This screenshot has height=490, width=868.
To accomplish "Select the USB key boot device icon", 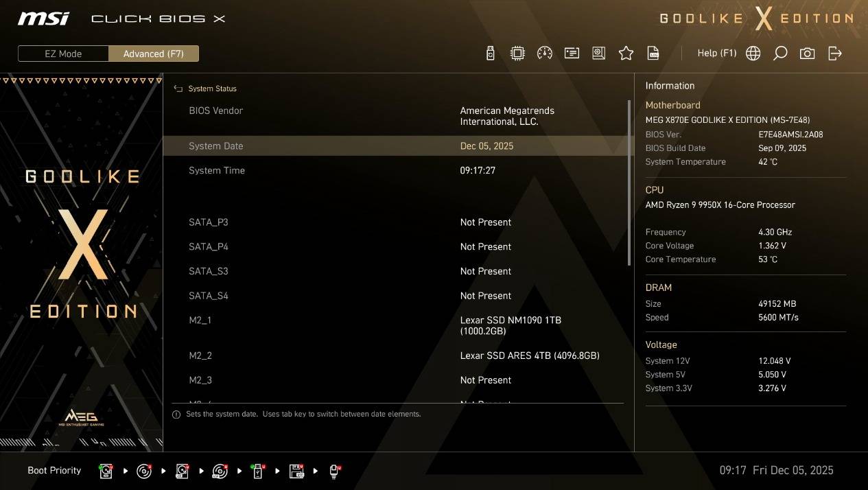I will pyautogui.click(x=258, y=471).
